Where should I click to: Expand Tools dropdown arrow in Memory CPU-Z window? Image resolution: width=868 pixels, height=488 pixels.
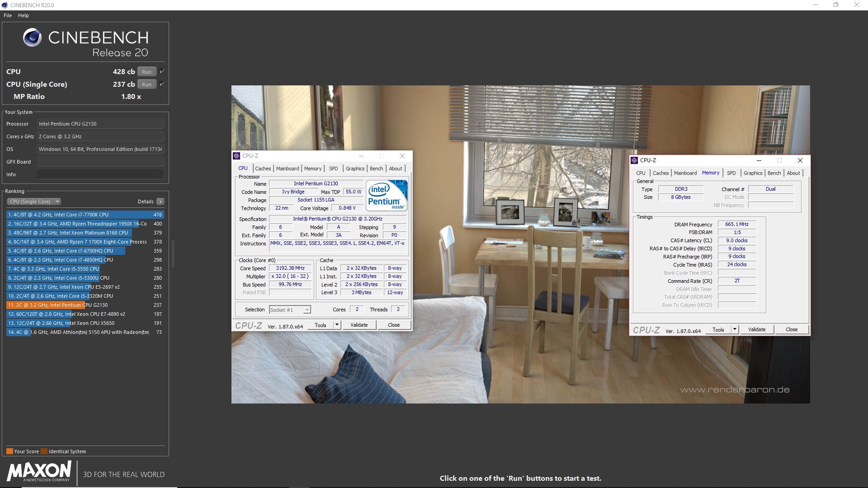(735, 329)
